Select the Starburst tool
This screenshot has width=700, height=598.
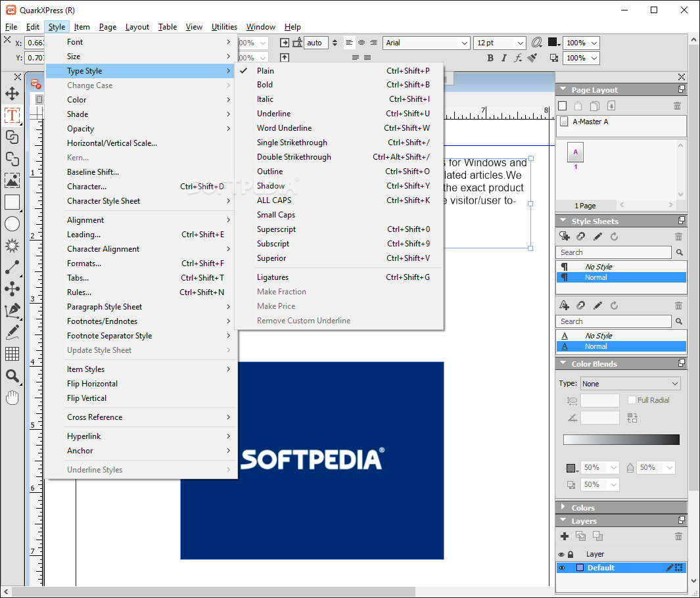click(12, 246)
